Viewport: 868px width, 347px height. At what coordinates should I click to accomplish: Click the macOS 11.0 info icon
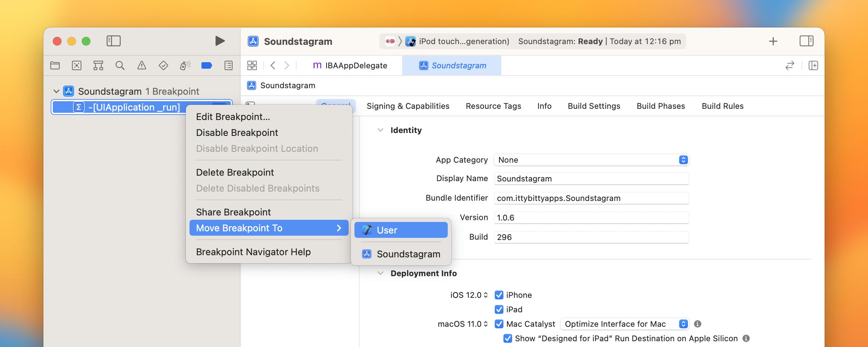tap(698, 324)
